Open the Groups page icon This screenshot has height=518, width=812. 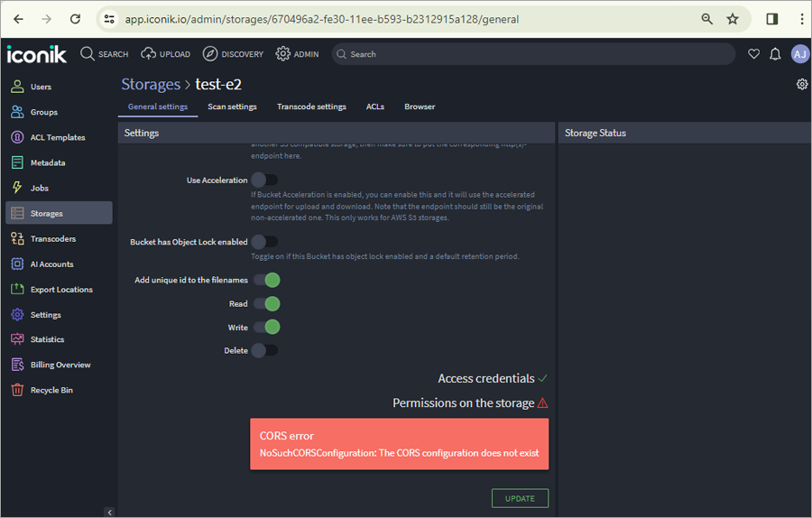[17, 112]
